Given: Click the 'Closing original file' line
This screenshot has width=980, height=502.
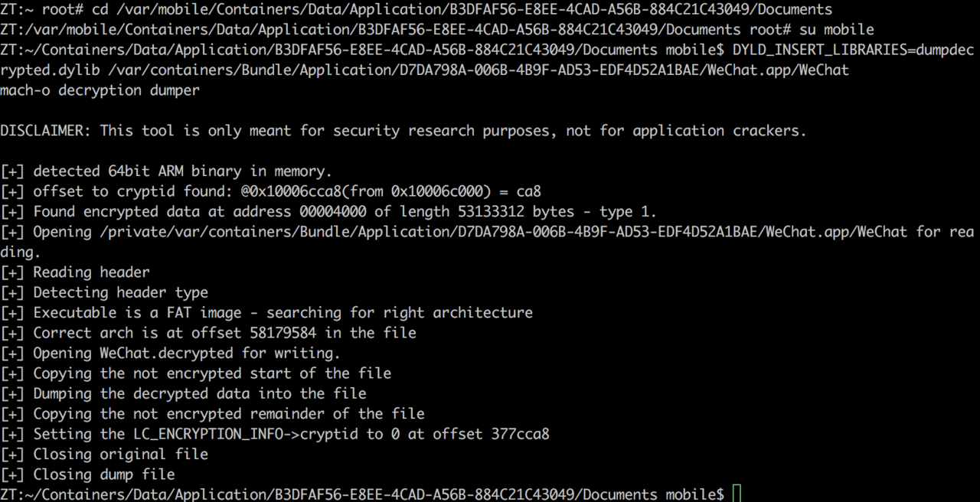Looking at the screenshot, I should [x=104, y=454].
